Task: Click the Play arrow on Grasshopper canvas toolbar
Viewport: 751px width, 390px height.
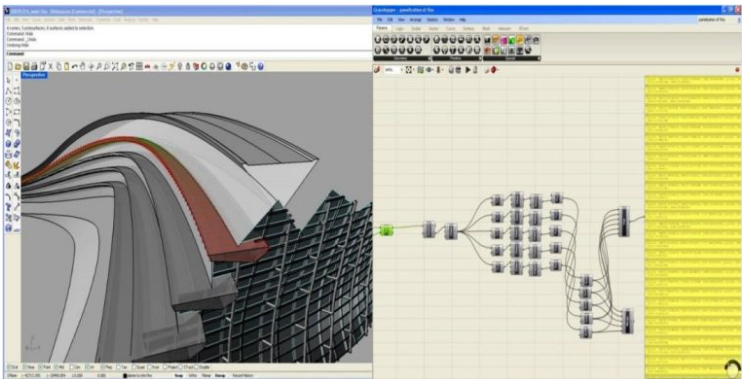Action: click(x=468, y=70)
